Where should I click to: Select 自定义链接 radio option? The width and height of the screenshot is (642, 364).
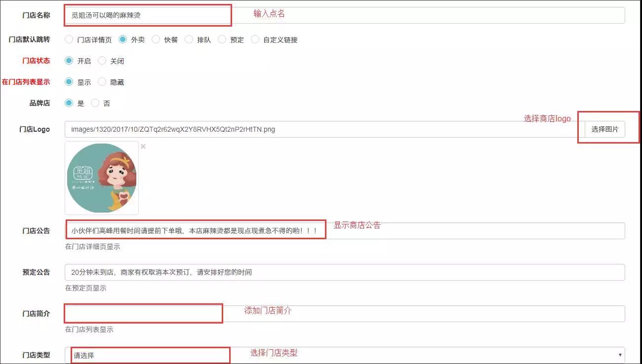coord(255,39)
